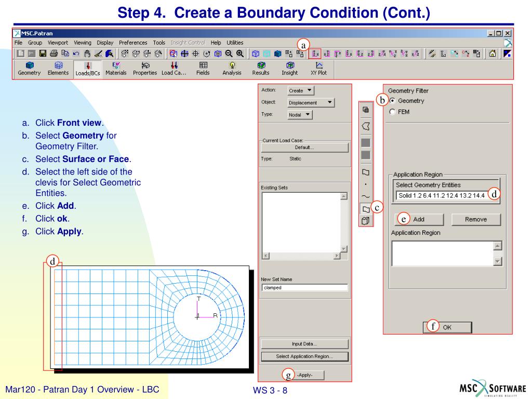Click the Input Data... button
The width and height of the screenshot is (532, 399).
tap(304, 344)
